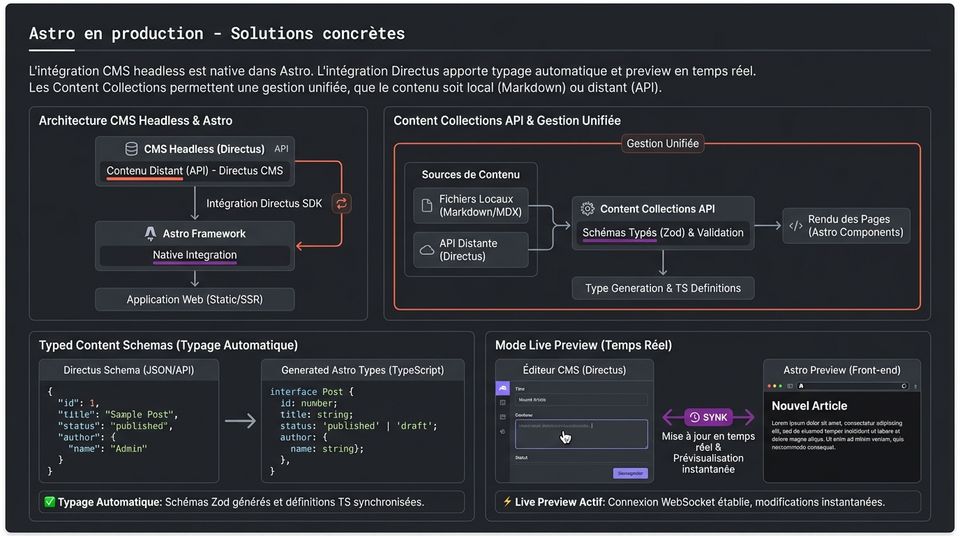Click the Schémas Typés (Zod) & Validation box
960x536 pixels.
[x=662, y=233]
